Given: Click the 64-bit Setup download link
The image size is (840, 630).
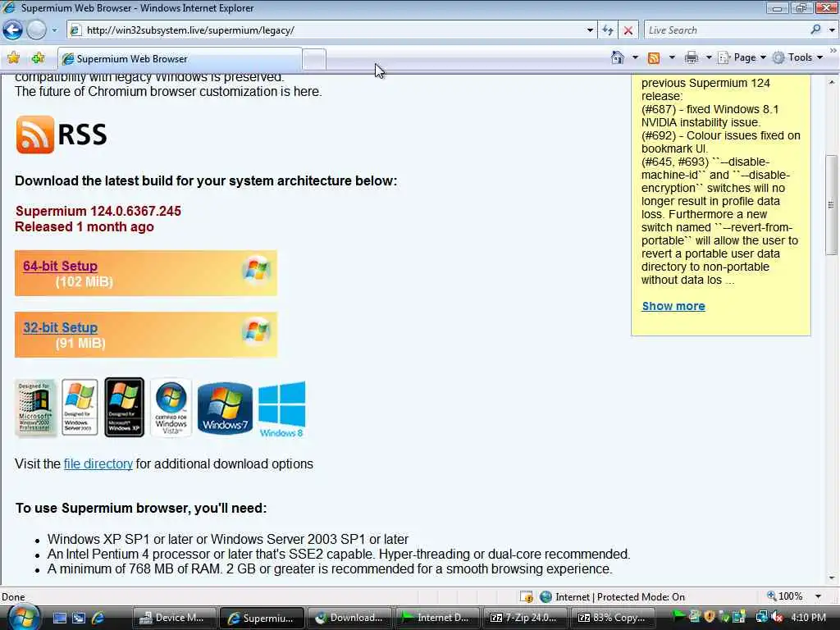Looking at the screenshot, I should tap(60, 266).
